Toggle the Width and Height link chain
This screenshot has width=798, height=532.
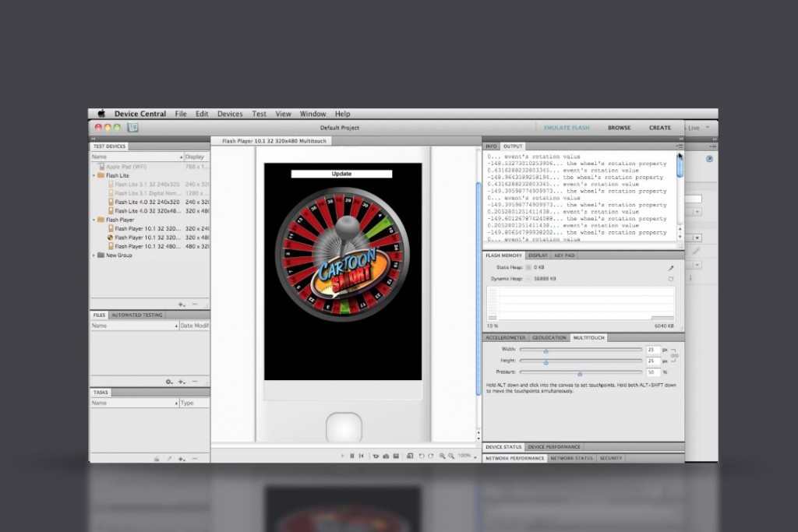click(x=673, y=355)
